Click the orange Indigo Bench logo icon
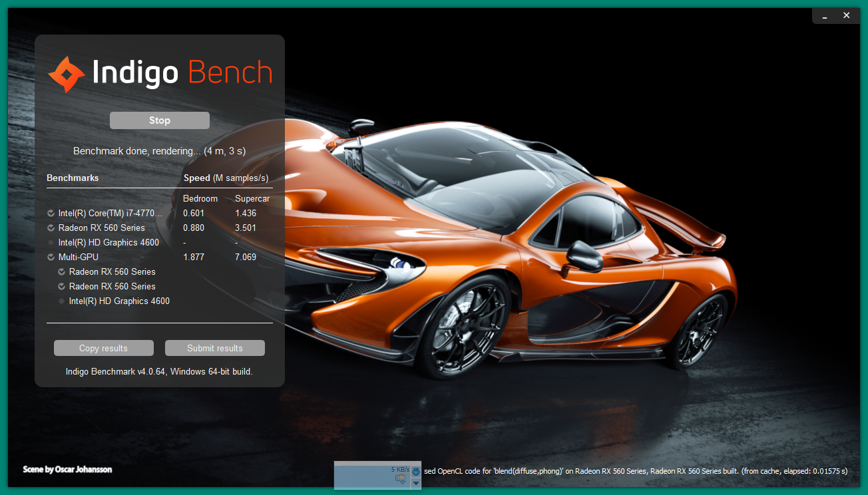 [67, 74]
